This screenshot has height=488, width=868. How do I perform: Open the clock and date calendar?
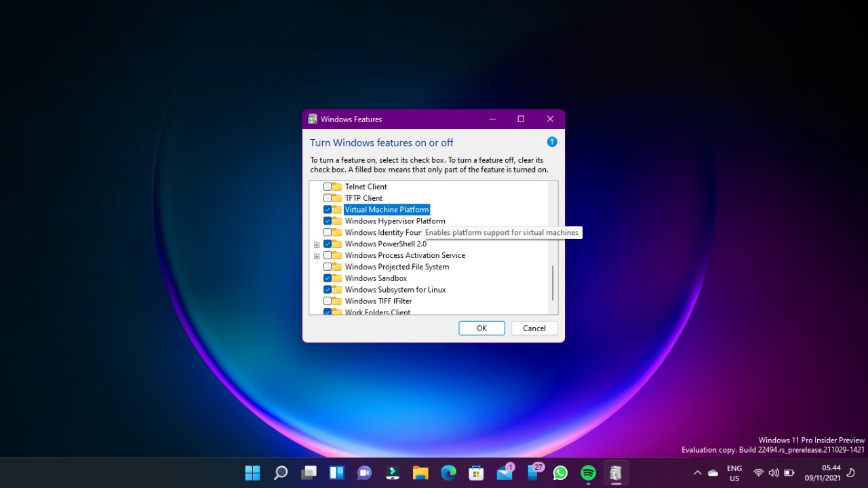point(823,473)
